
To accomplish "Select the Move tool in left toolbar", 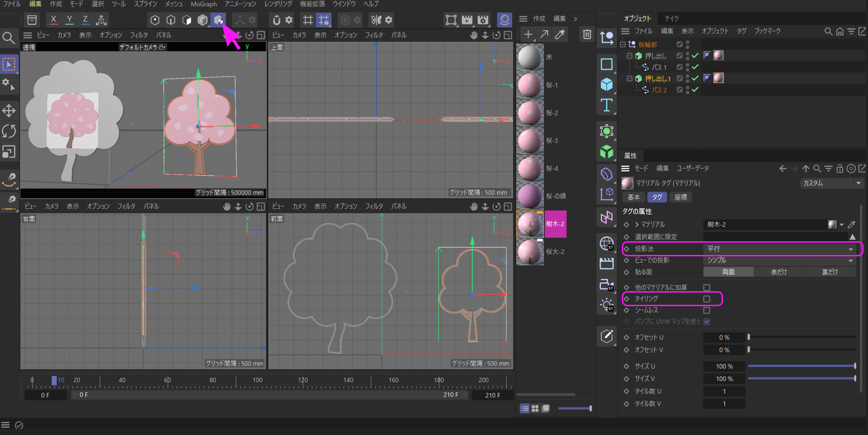I will (x=9, y=111).
